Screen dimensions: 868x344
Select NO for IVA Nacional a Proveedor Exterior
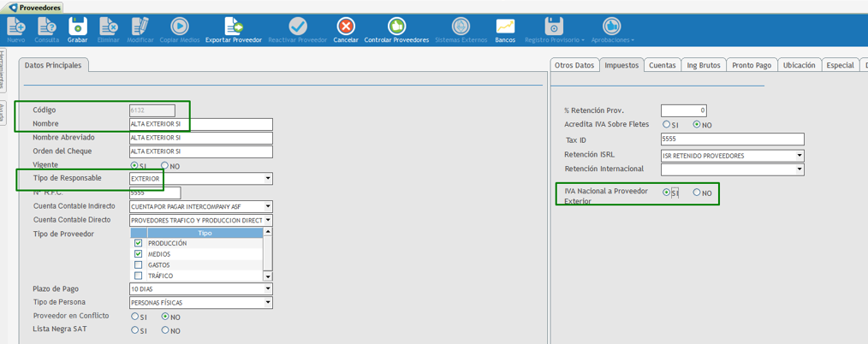coord(697,193)
